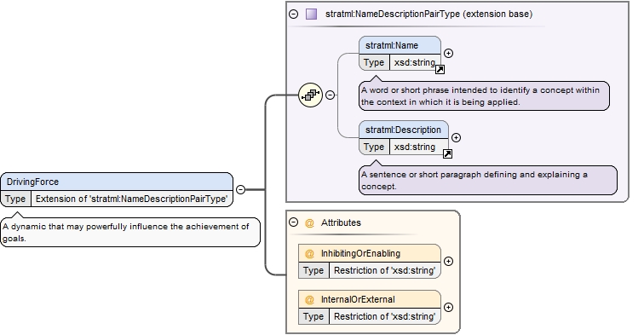Collapse the NameDescriptionPairType extension base group
This screenshot has height=335, width=644.
[293, 14]
